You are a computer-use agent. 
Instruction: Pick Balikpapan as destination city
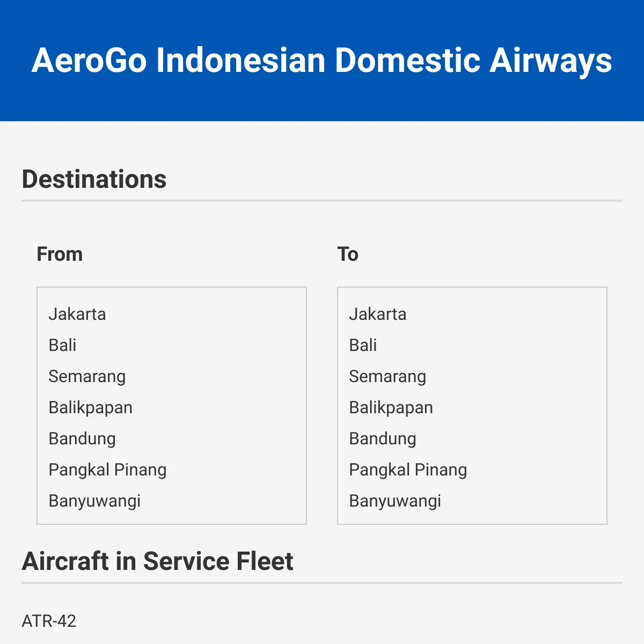(x=472, y=407)
